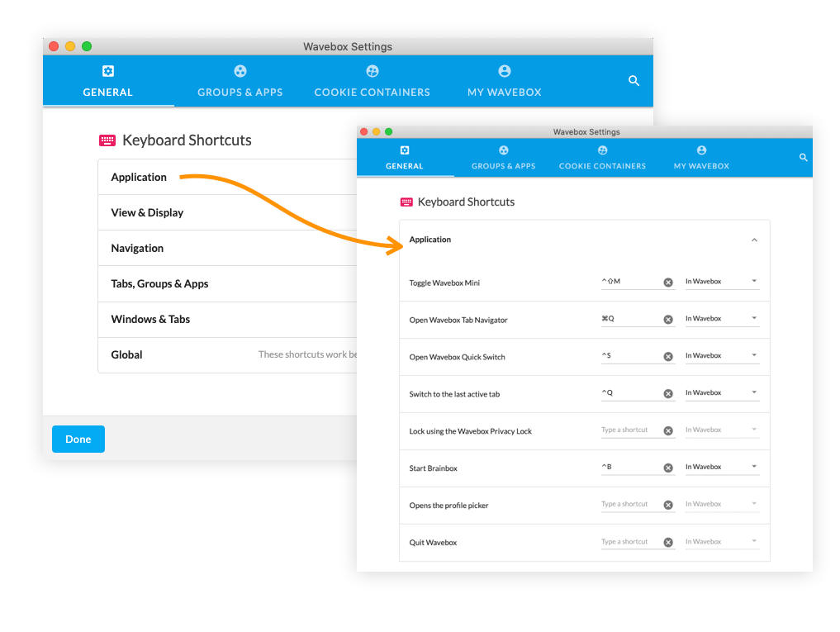The width and height of the screenshot is (840, 632).
Task: Clear the Open Wavebox Tab Navigator shortcut
Action: pyautogui.click(x=668, y=320)
